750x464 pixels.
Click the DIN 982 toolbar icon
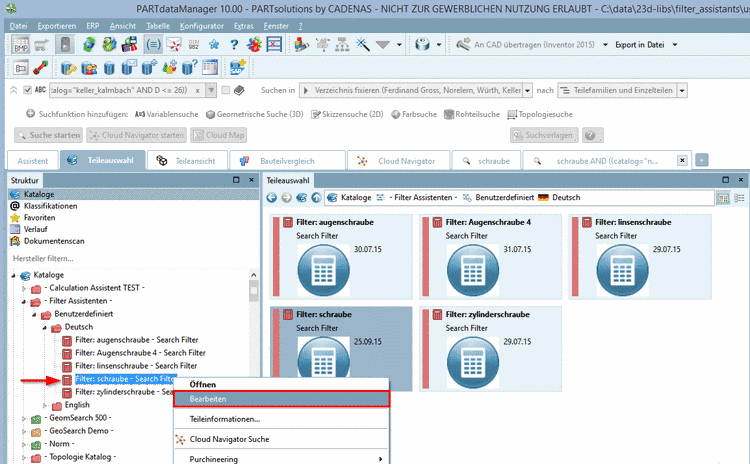[194, 45]
